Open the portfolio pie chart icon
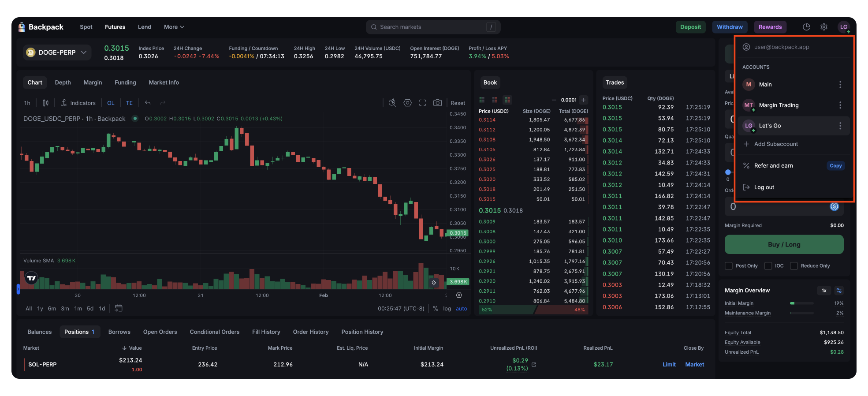Image resolution: width=868 pixels, height=396 pixels. (806, 27)
